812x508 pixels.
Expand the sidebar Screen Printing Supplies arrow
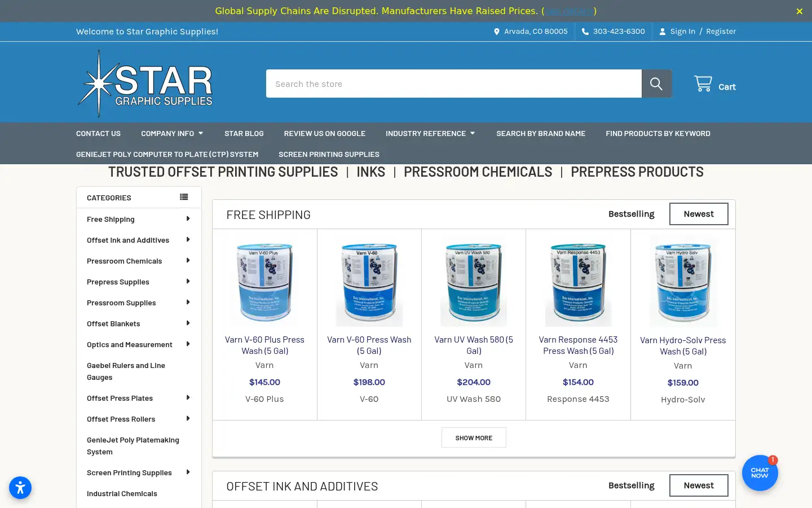coord(188,472)
